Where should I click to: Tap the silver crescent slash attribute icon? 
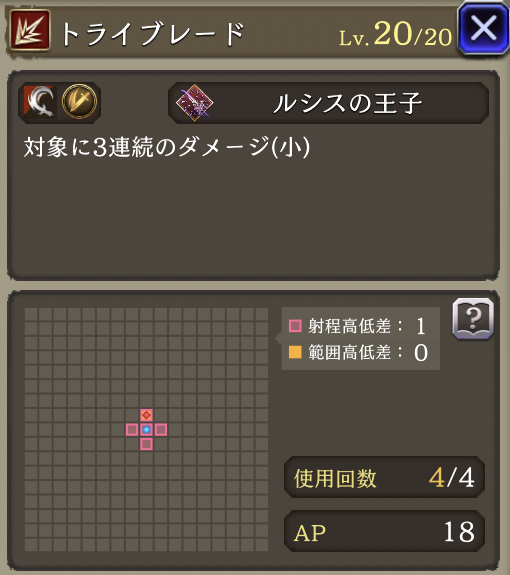pos(40,102)
